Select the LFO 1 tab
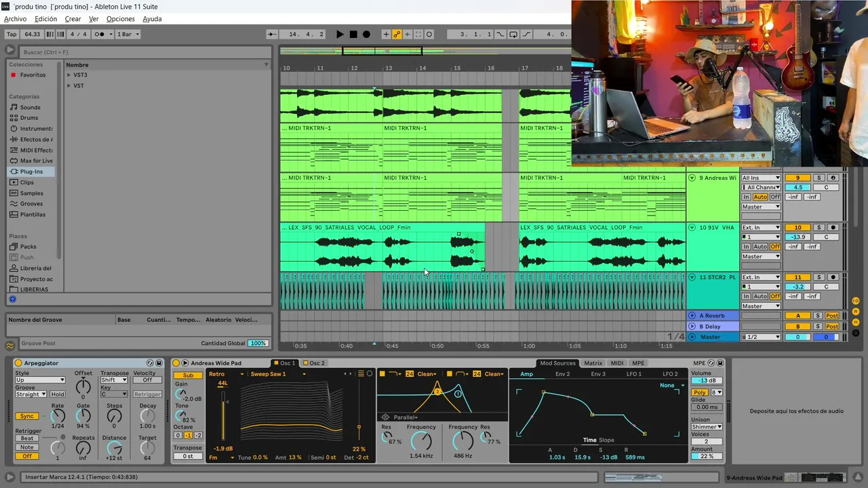868x488 pixels. coord(634,374)
